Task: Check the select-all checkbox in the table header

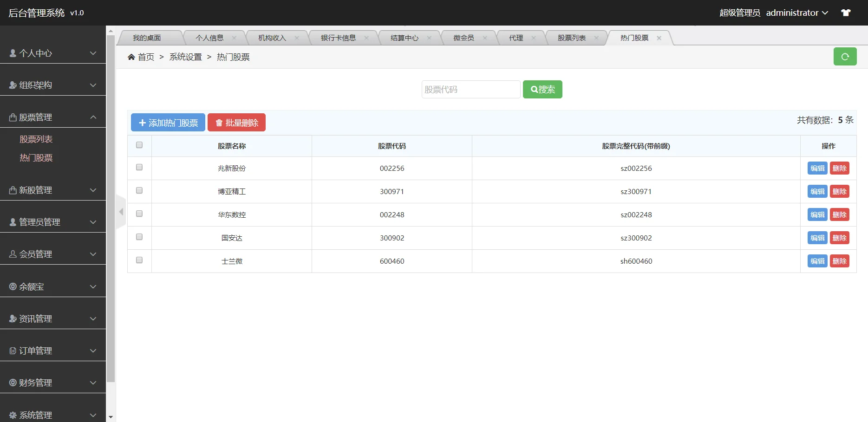Action: pyautogui.click(x=139, y=145)
